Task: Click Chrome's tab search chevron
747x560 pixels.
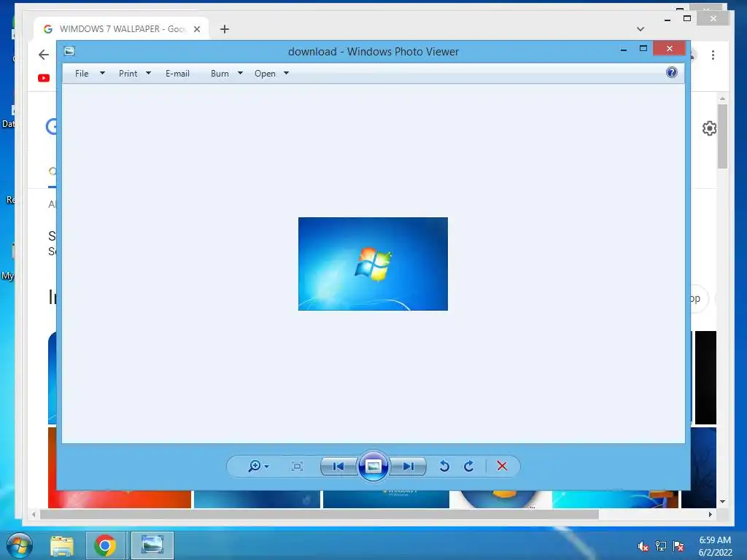Action: coord(640,29)
